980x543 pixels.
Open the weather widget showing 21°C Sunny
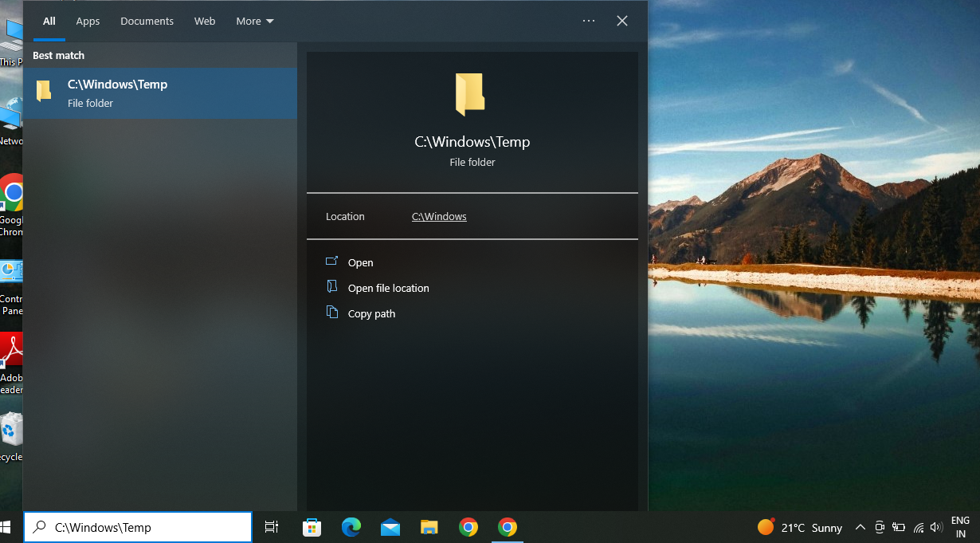pos(799,527)
